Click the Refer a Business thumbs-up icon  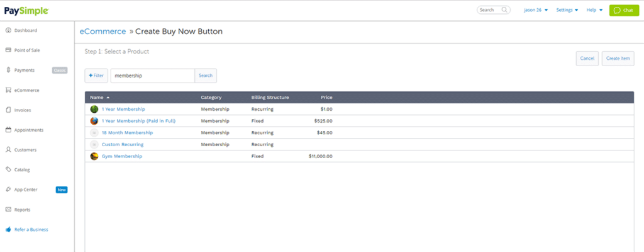8,229
